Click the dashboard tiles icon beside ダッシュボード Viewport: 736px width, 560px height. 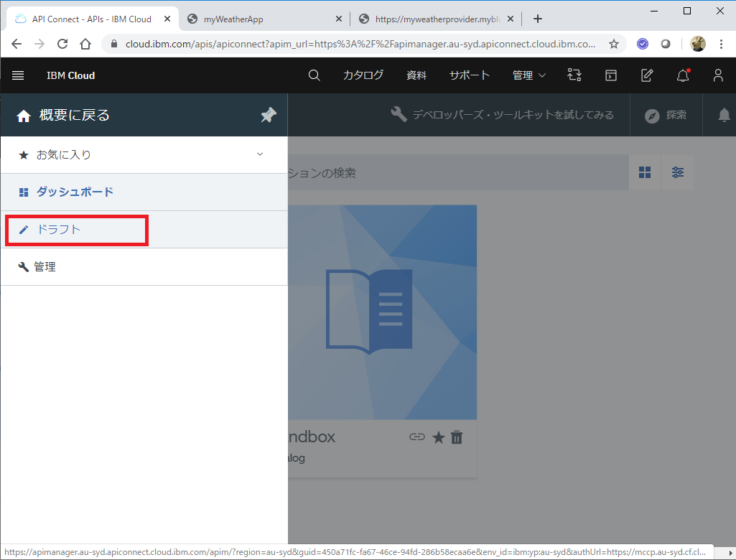point(24,192)
